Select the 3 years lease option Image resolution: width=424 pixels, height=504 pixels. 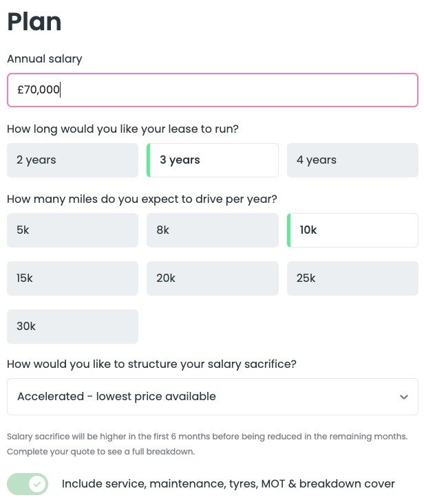click(x=212, y=160)
